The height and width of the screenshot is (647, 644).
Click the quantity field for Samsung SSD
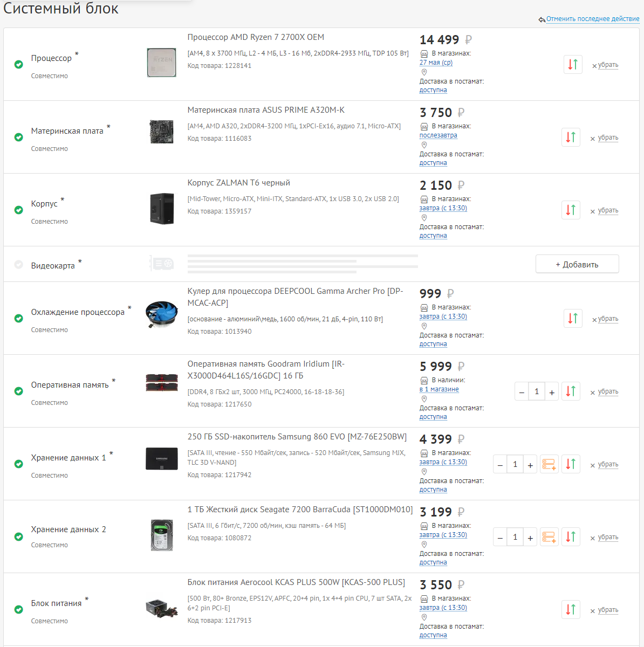515,464
